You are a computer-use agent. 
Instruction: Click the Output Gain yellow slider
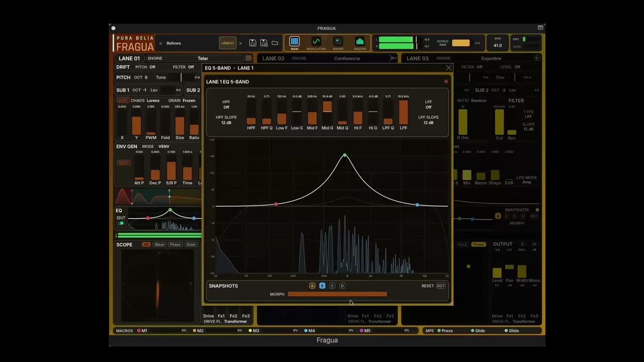pyautogui.click(x=461, y=43)
